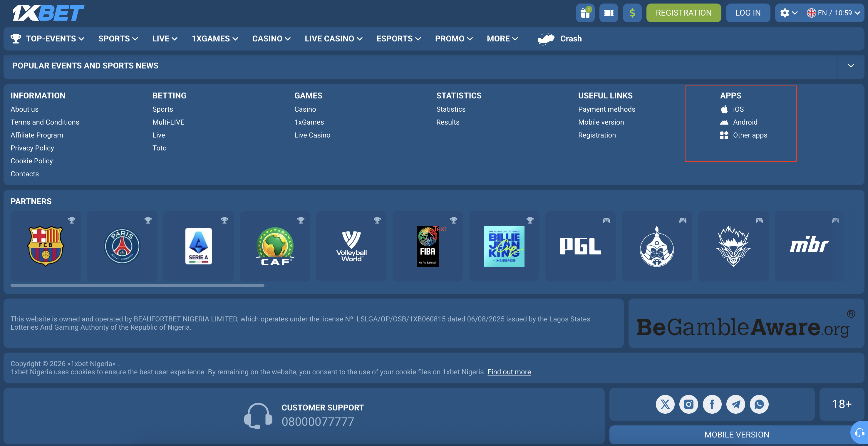Open the 1xGames footer link
The width and height of the screenshot is (868, 446).
point(309,122)
